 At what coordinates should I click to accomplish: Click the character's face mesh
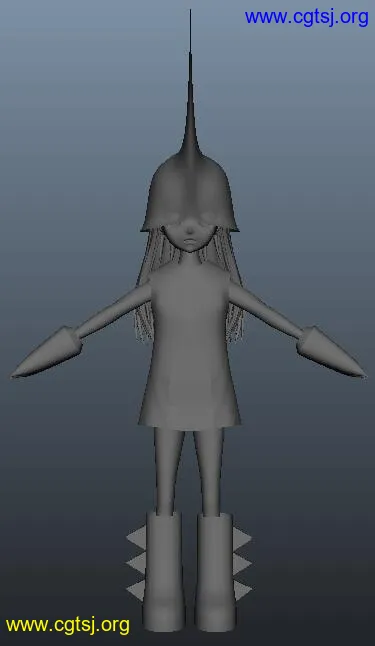190,238
